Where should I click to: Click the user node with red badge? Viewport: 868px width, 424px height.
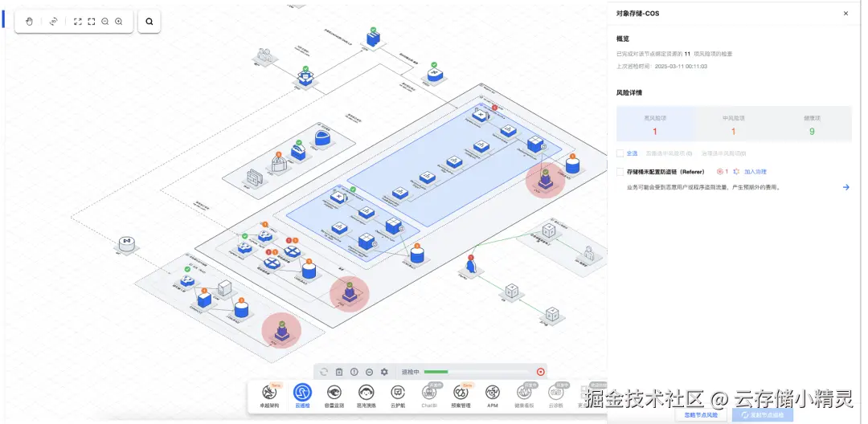[x=470, y=266]
